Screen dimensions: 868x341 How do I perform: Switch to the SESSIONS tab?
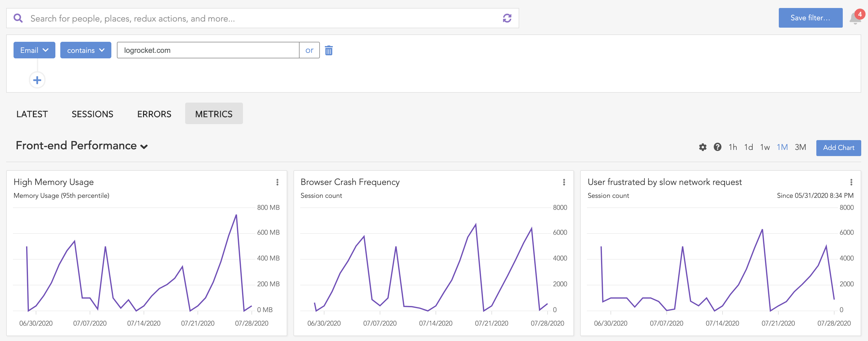[92, 114]
